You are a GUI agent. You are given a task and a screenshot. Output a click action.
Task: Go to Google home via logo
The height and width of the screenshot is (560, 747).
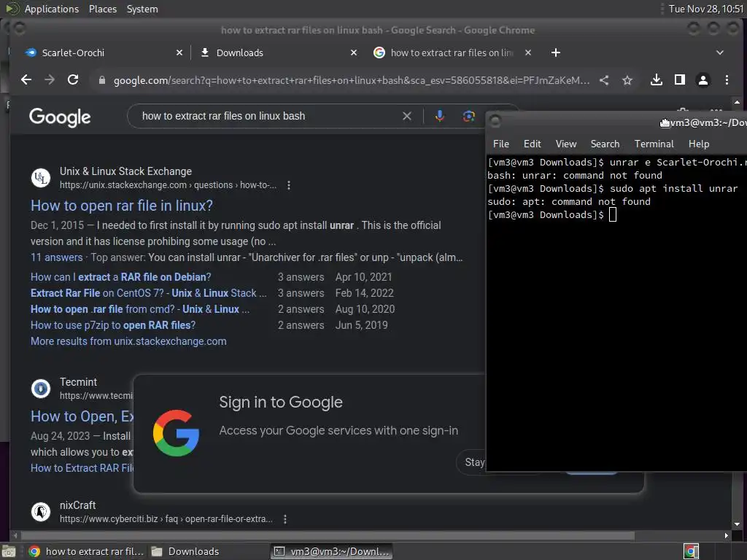point(60,117)
